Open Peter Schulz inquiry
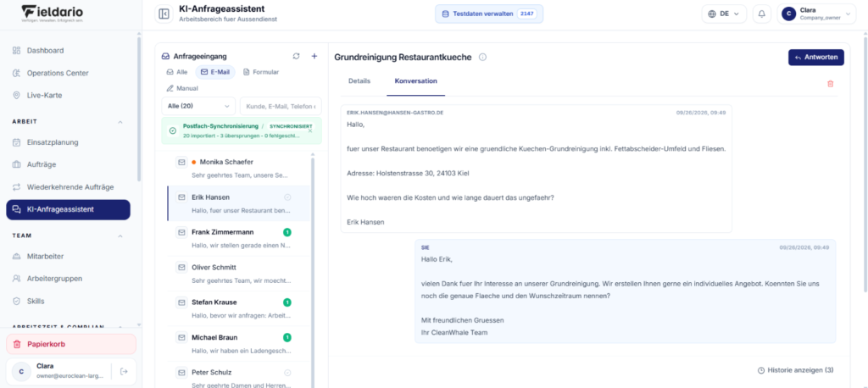 click(238, 376)
